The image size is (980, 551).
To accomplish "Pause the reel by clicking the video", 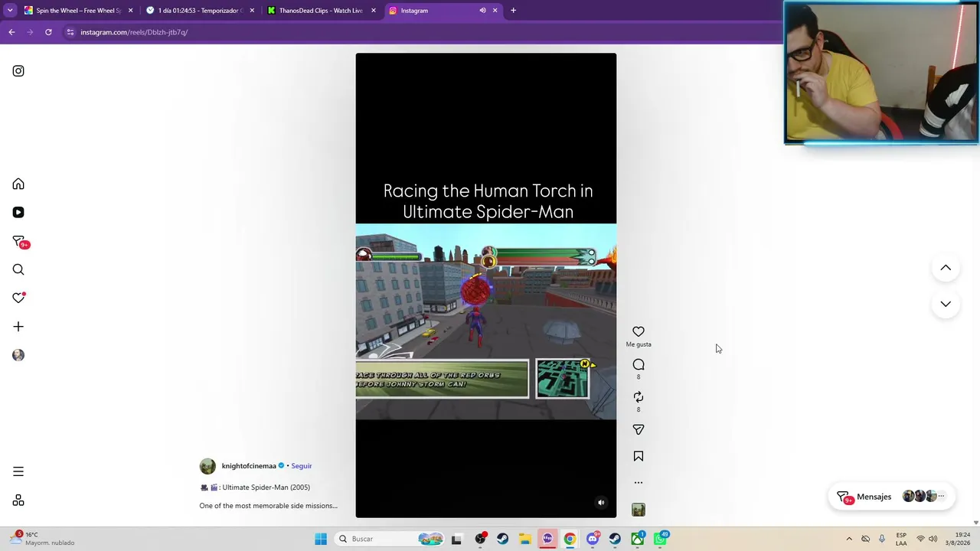I will coord(485,285).
